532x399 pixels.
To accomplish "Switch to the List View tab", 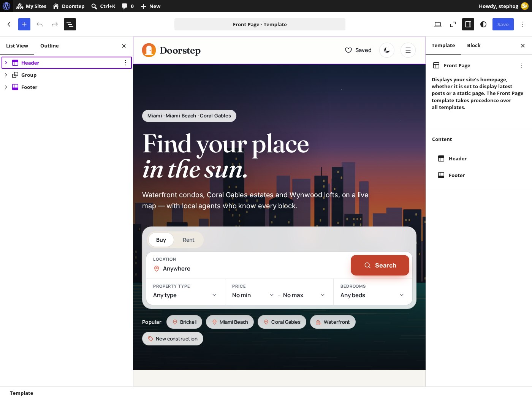I will (17, 46).
